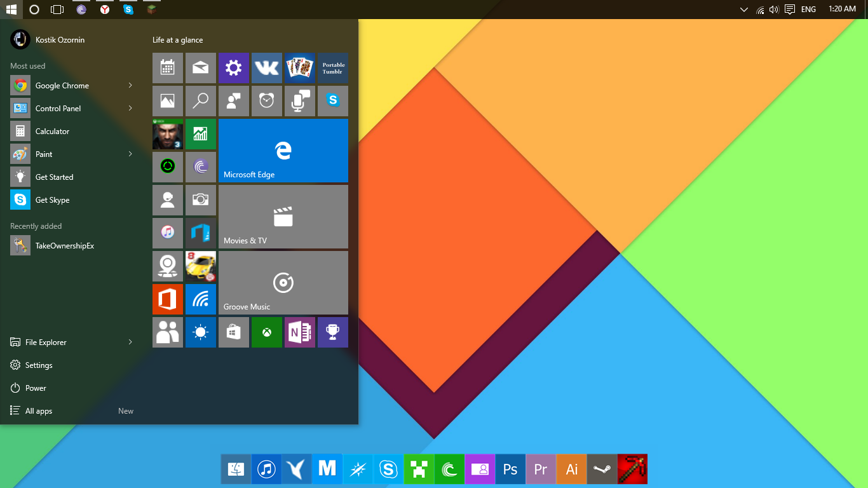Open the blue M icon in dock
The height and width of the screenshot is (488, 868).
pyautogui.click(x=327, y=469)
